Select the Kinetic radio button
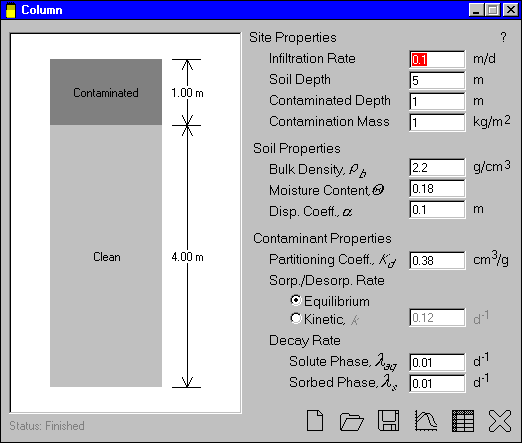The image size is (522, 443). point(295,318)
